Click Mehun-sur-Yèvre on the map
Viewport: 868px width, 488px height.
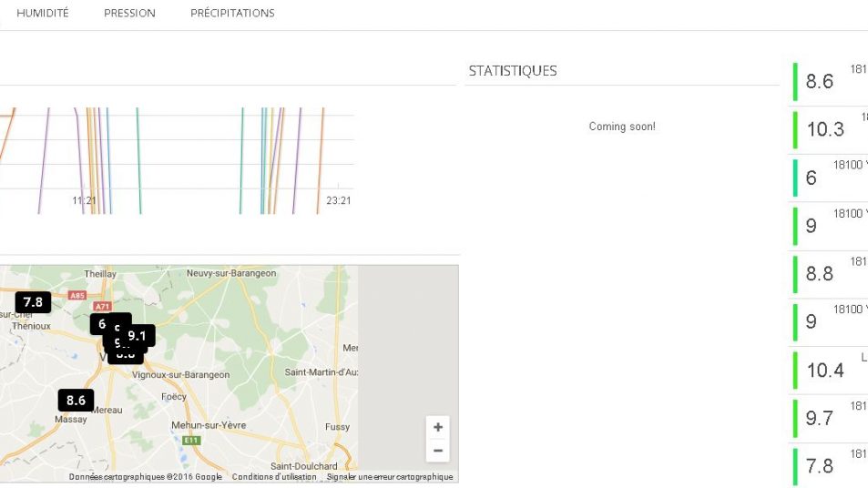(206, 425)
